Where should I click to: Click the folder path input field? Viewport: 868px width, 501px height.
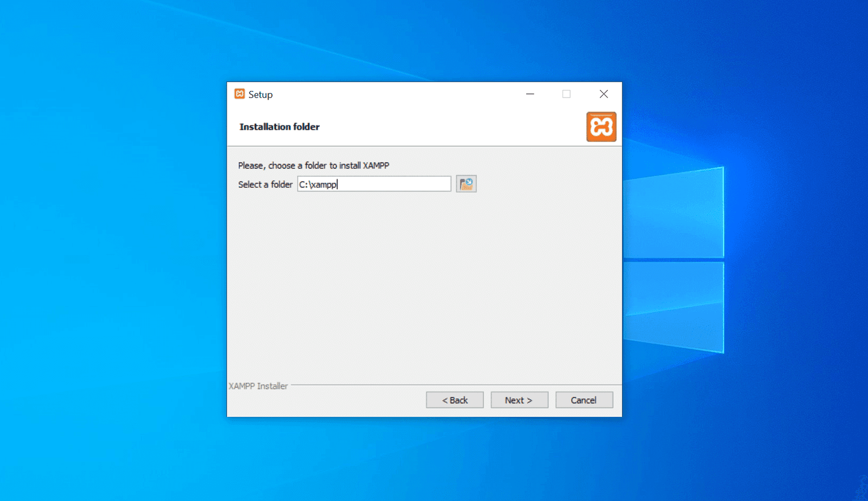374,184
